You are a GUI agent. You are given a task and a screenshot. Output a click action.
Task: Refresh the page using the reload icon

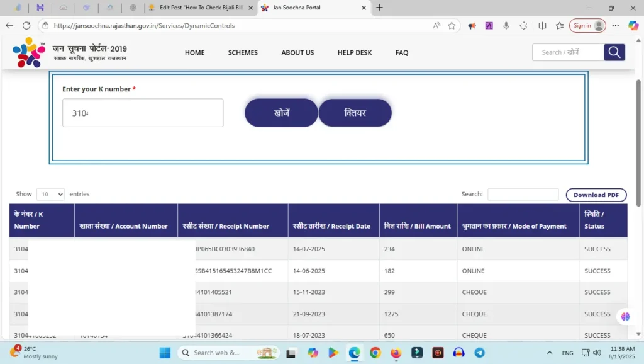pos(26,26)
